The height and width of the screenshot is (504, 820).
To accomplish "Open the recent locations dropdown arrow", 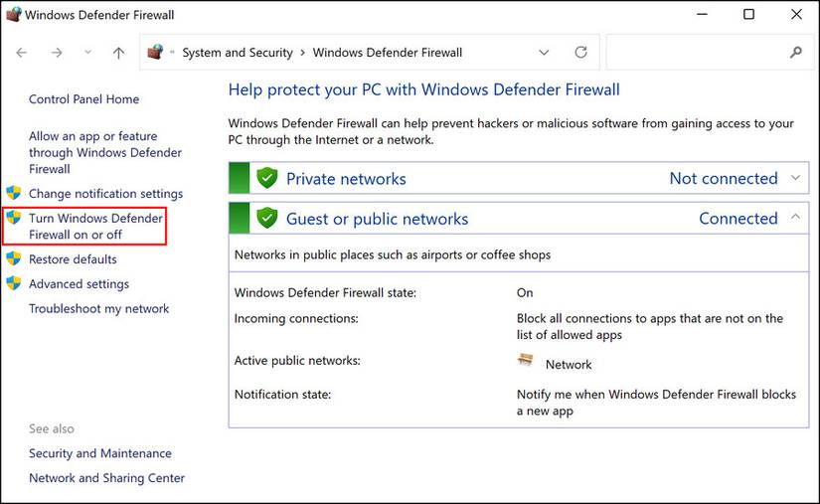I will point(87,53).
